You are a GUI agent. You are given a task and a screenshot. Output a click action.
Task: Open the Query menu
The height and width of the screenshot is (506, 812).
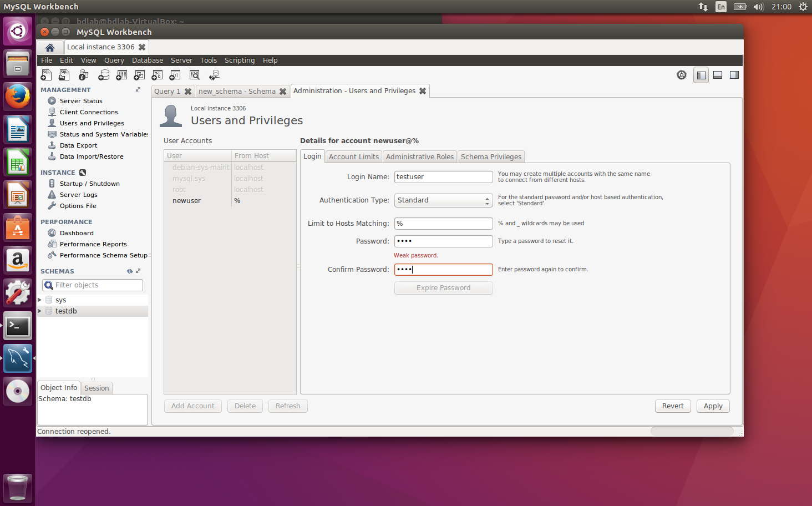(114, 60)
